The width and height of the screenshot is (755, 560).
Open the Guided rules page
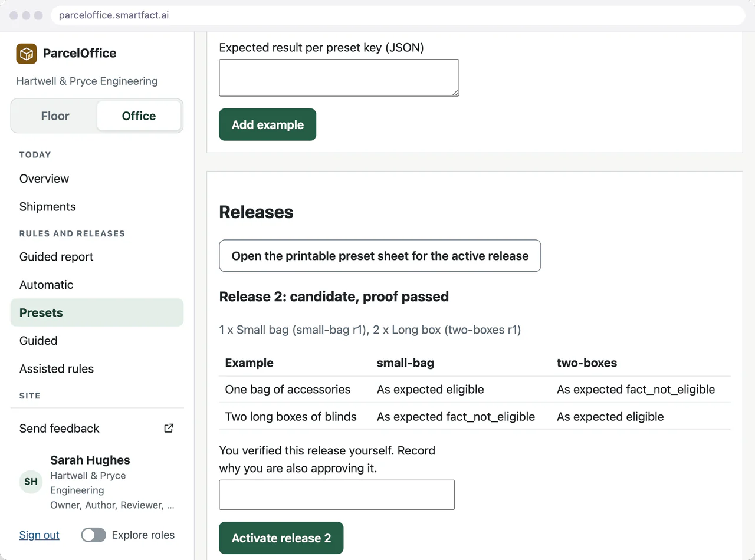tap(97, 341)
